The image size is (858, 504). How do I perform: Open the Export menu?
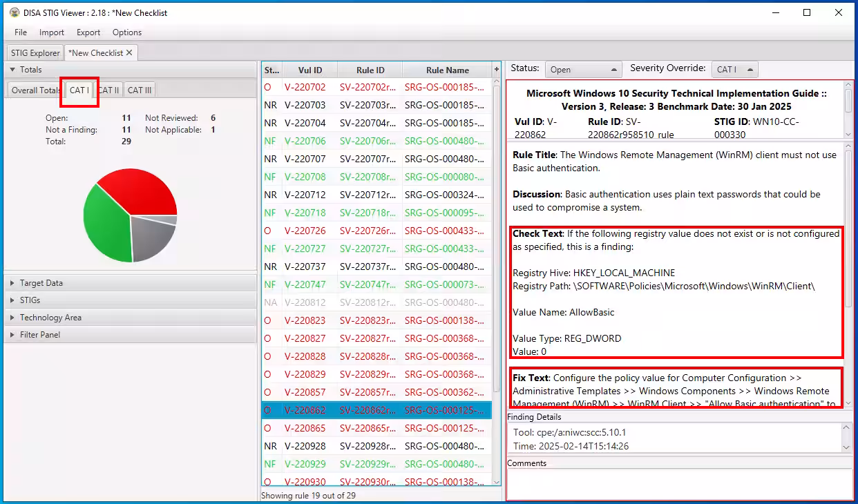coord(88,32)
